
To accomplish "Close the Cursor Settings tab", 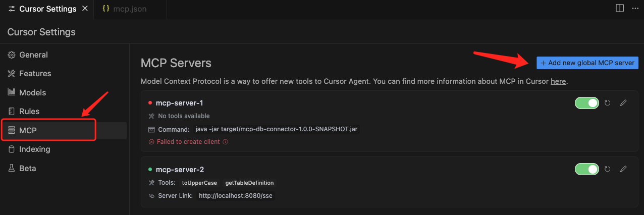I will click(85, 9).
